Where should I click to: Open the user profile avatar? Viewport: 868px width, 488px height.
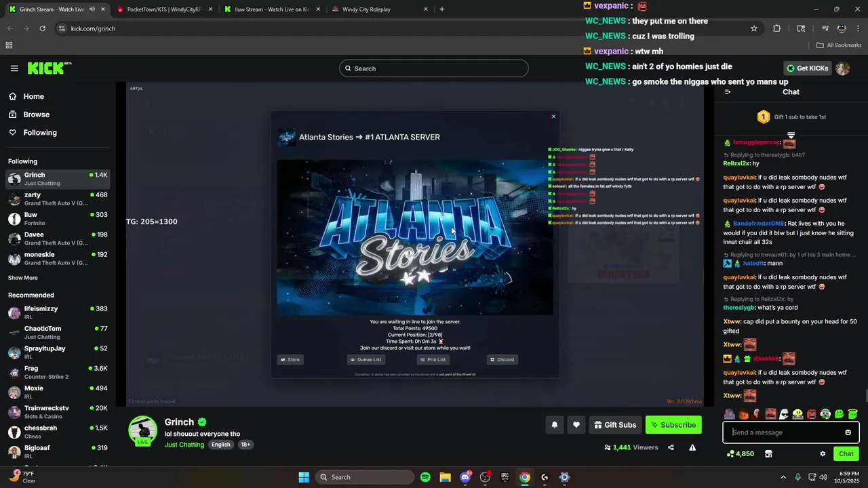(842, 68)
